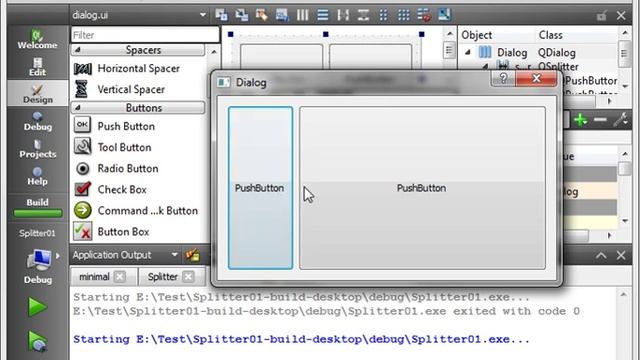640x360 pixels.
Task: Click the Object inspector scroll up arrow
Action: coord(625,33)
